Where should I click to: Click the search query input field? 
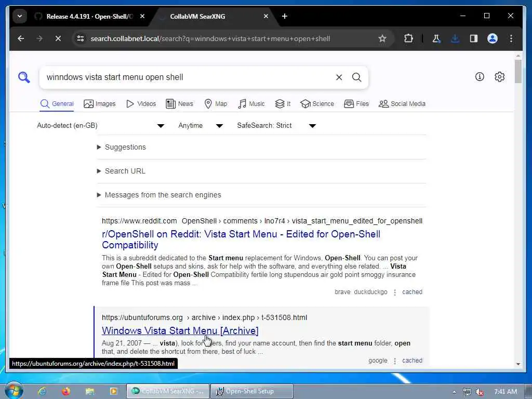[187, 77]
